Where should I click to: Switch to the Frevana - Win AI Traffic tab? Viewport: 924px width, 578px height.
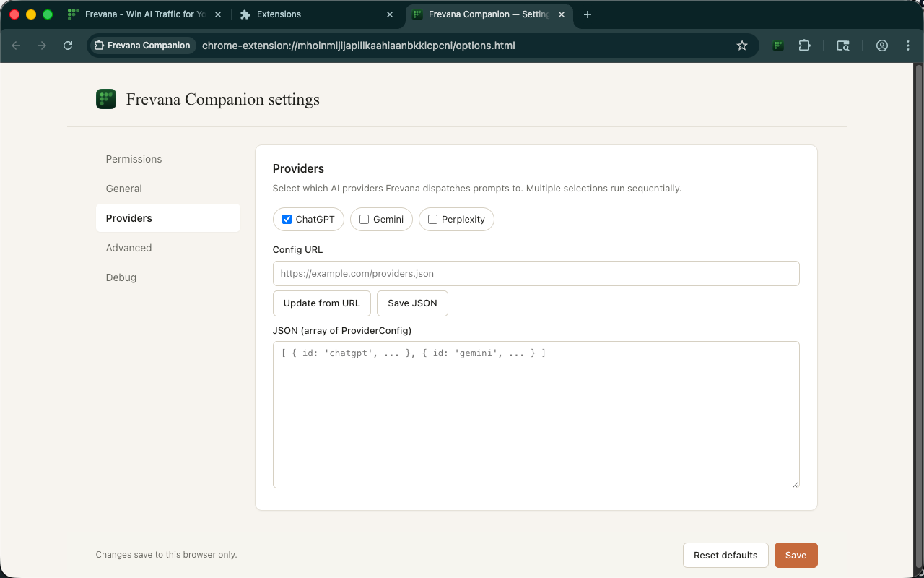tap(145, 14)
